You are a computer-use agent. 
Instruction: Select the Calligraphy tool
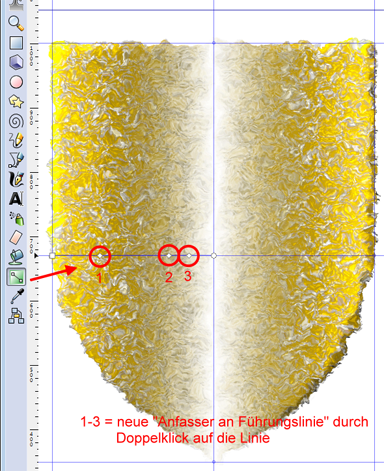point(16,180)
